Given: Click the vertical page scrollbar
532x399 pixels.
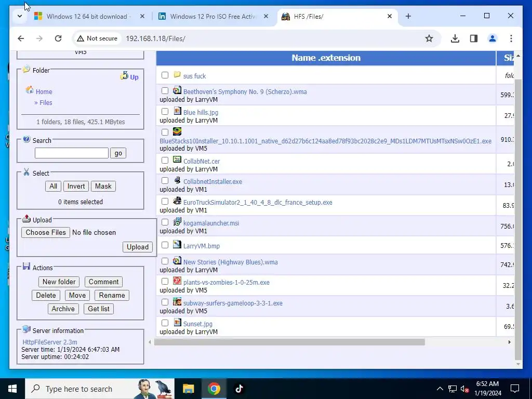Looking at the screenshot, I should 518,219.
